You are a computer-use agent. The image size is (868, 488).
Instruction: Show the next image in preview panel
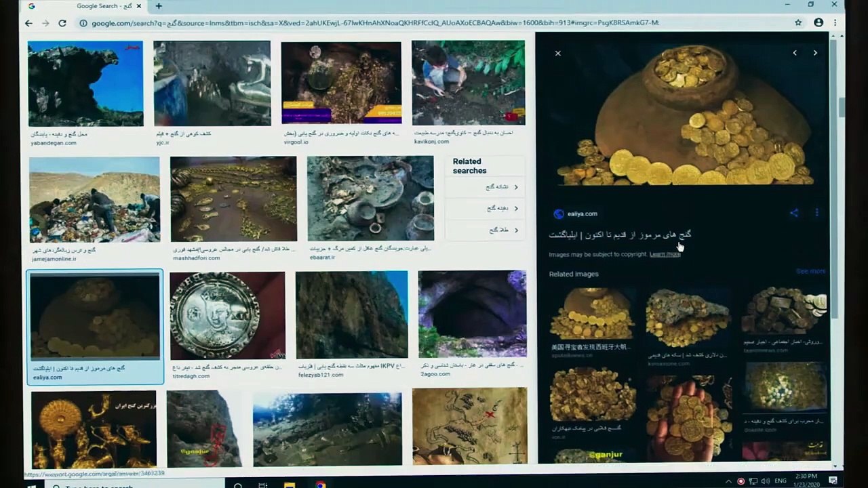(x=815, y=53)
